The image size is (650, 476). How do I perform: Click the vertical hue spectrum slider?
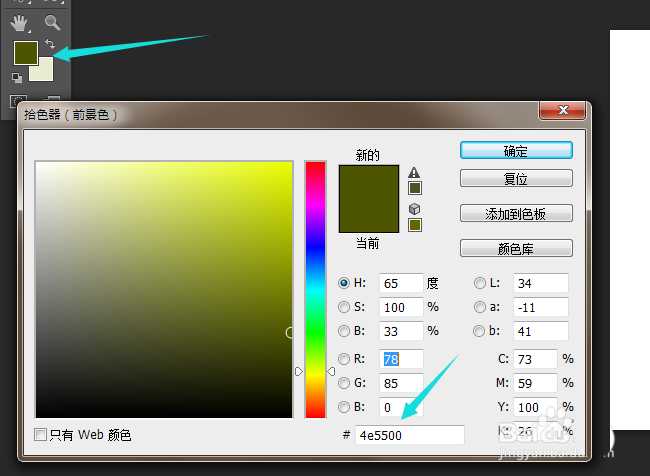tap(315, 289)
